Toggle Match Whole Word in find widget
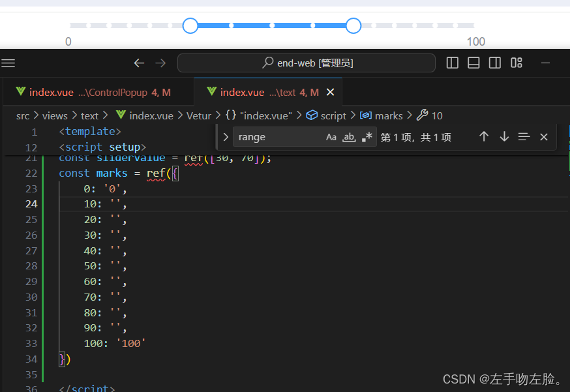Viewport: 570px width, 392px height. pyautogui.click(x=349, y=137)
